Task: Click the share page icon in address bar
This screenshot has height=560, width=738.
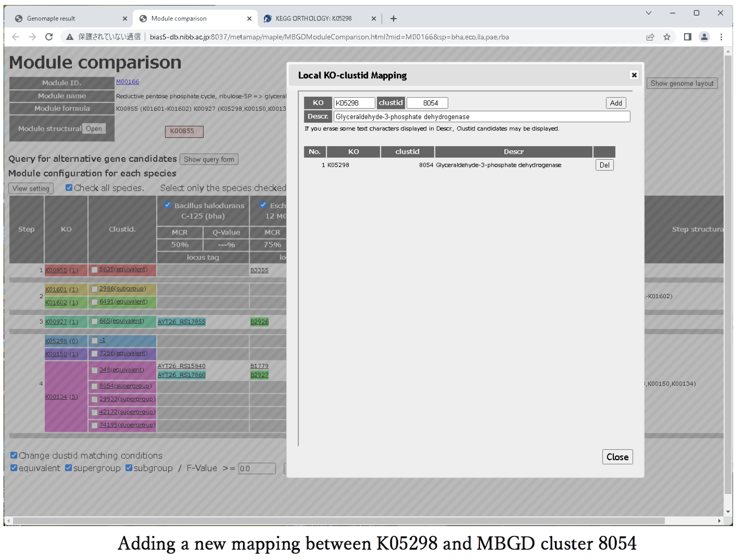Action: 650,37
